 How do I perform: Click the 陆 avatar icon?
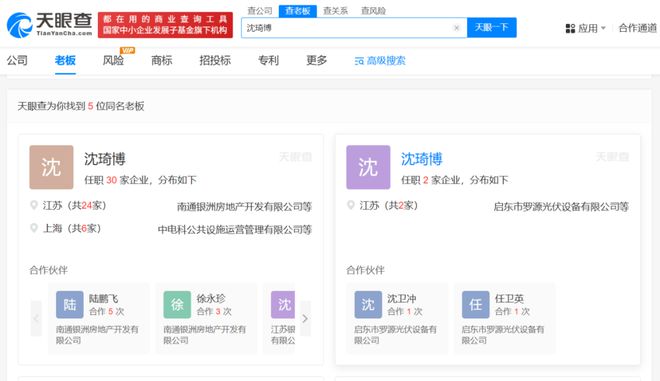(x=70, y=304)
